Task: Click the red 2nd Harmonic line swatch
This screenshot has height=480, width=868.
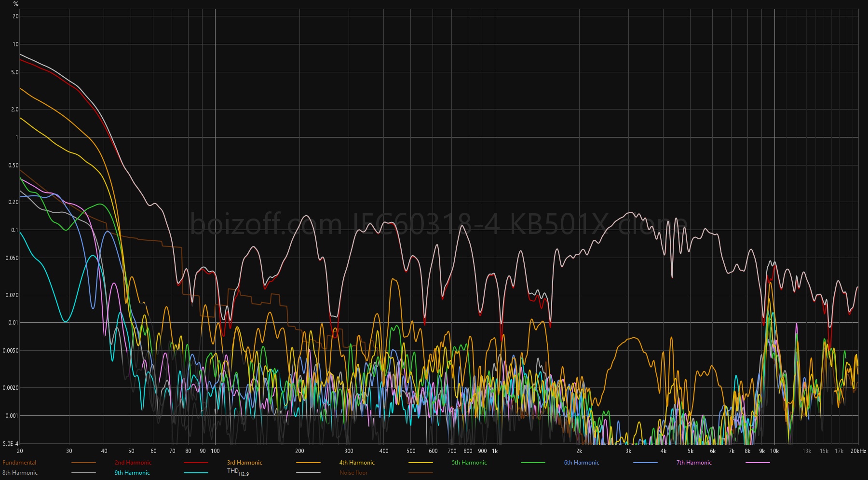Action: (x=196, y=463)
